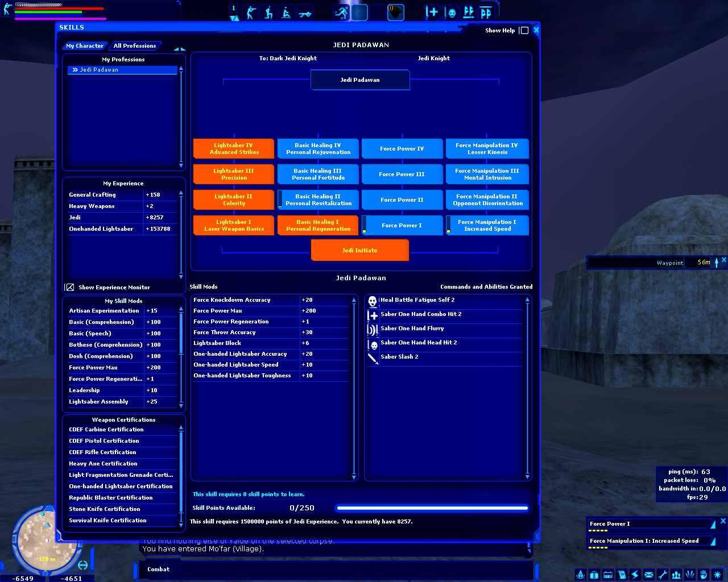
Task: Click the Commands and Abilities Granted scrollbar
Action: coord(527,388)
